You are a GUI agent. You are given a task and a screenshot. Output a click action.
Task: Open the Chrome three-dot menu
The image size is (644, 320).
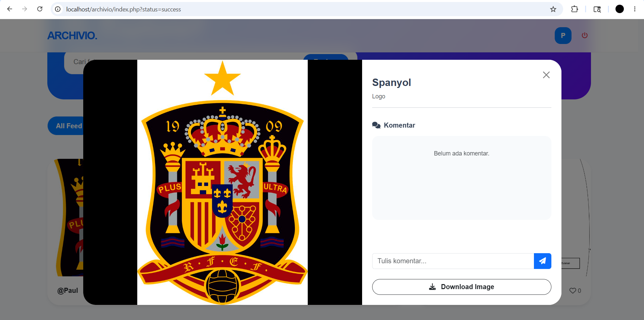click(635, 9)
